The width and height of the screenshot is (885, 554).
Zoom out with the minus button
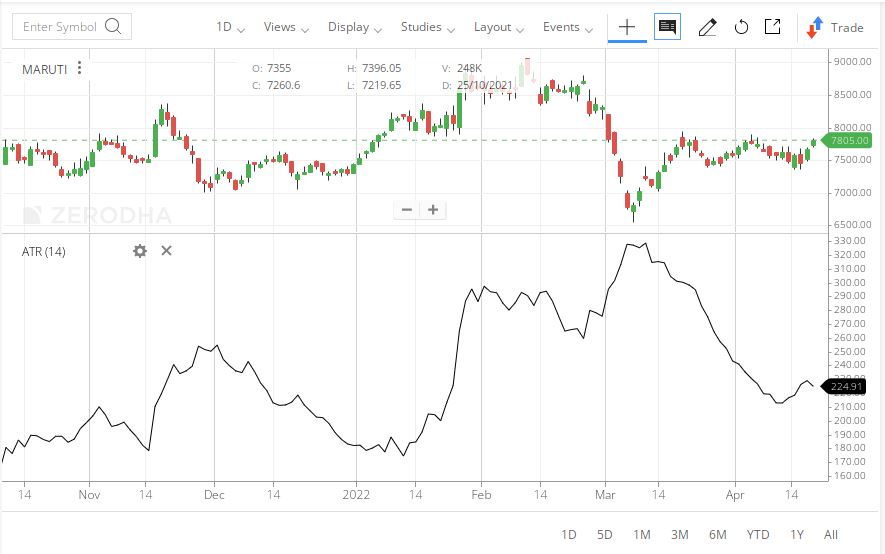click(x=406, y=210)
